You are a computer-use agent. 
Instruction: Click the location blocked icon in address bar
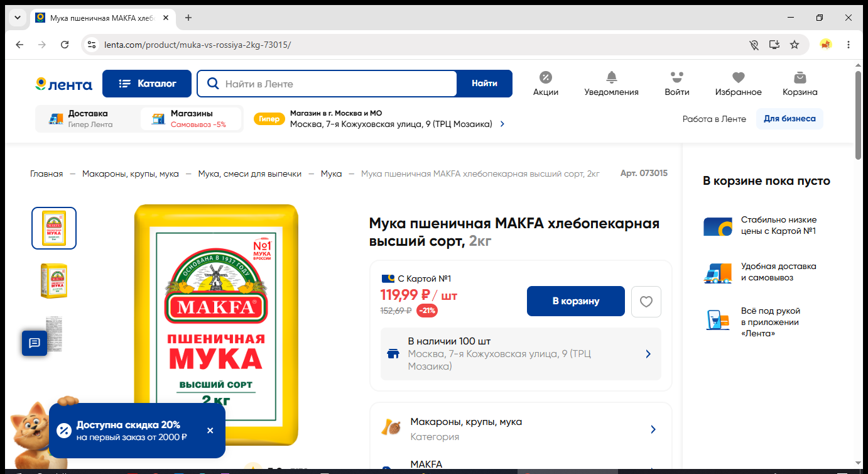click(754, 45)
